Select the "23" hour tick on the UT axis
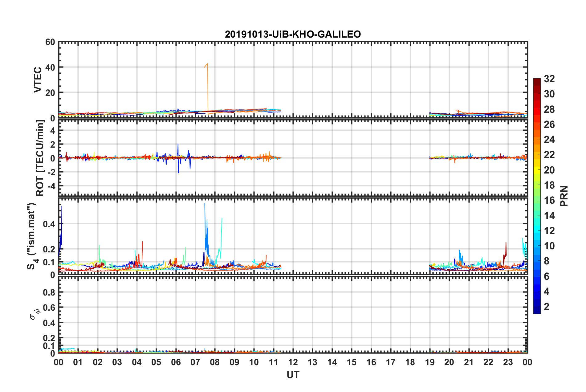 (508, 362)
